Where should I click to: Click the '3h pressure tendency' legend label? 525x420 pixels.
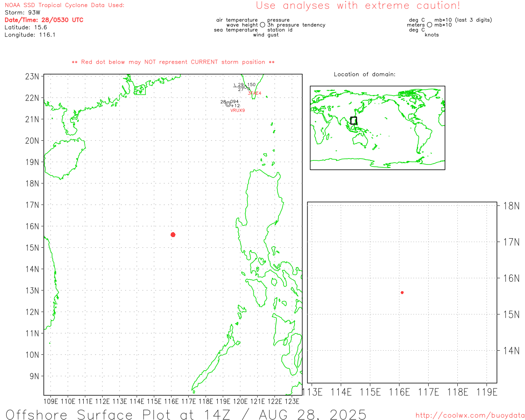point(297,25)
